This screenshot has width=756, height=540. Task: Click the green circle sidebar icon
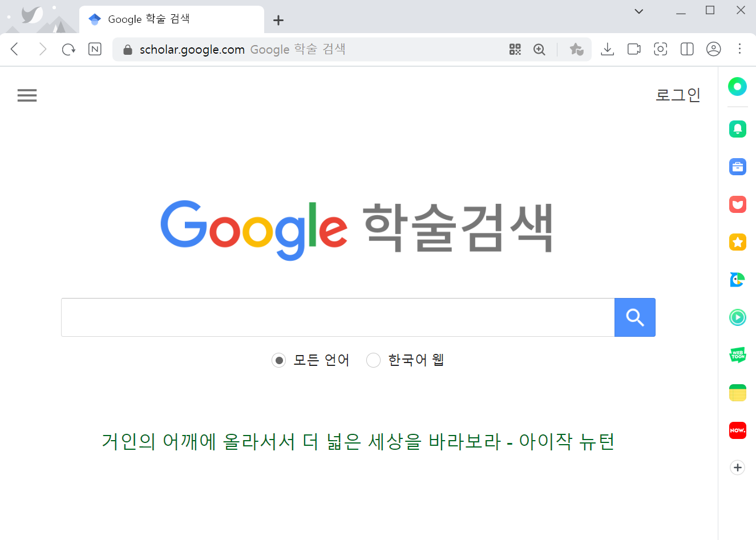coord(738,87)
